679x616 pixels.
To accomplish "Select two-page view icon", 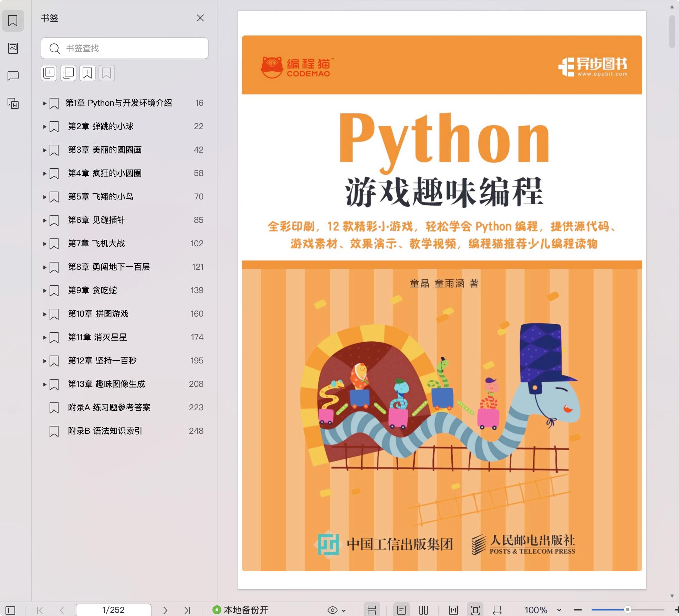I will click(424, 610).
